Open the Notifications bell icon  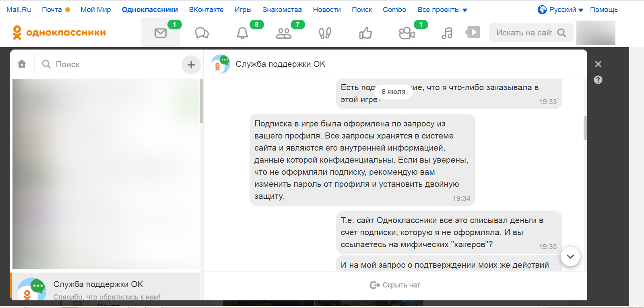point(242,33)
